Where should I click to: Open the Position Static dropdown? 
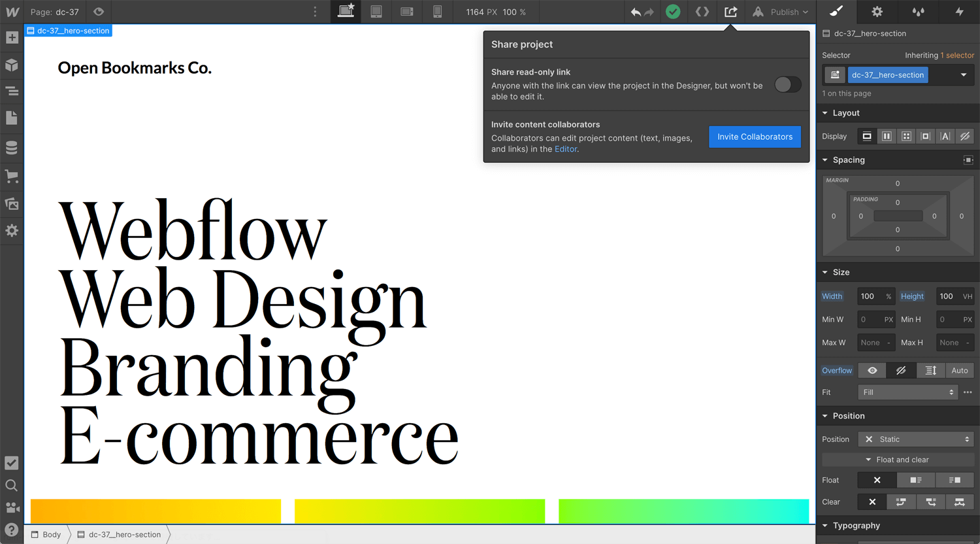pos(916,439)
